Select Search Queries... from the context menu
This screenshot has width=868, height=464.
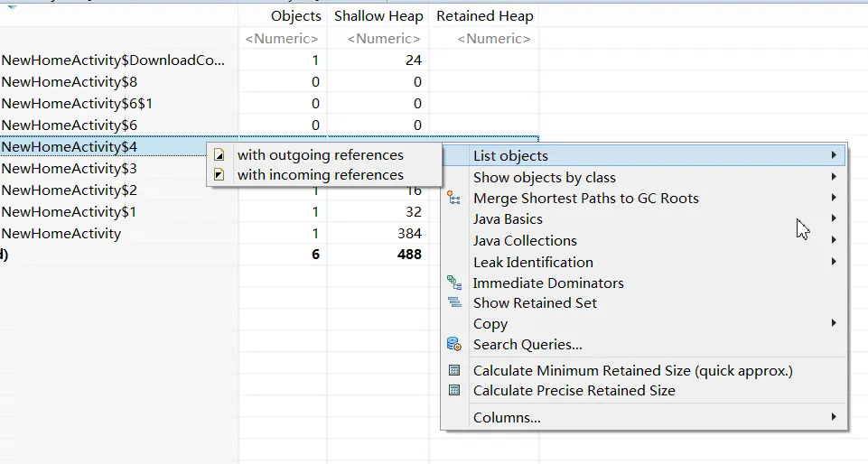pyautogui.click(x=644, y=345)
